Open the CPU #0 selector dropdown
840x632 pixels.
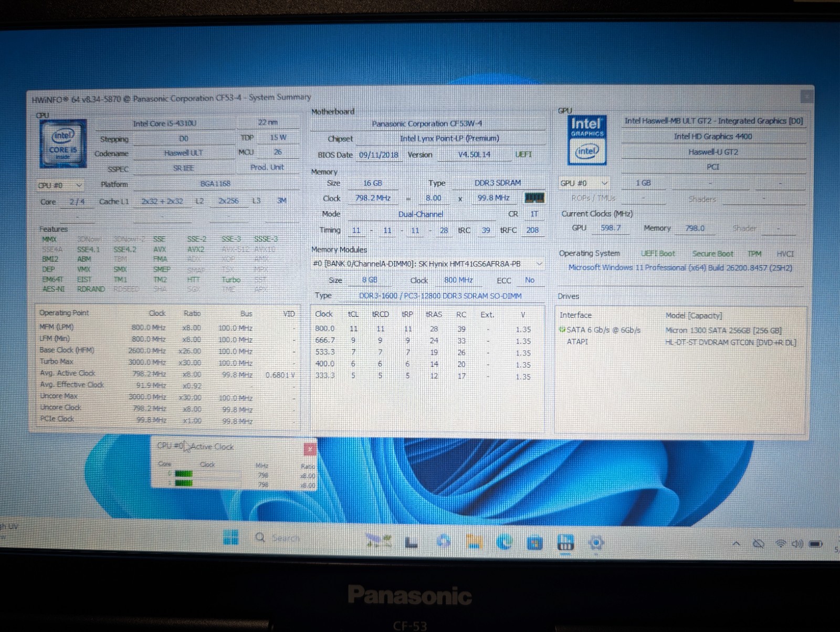(60, 185)
